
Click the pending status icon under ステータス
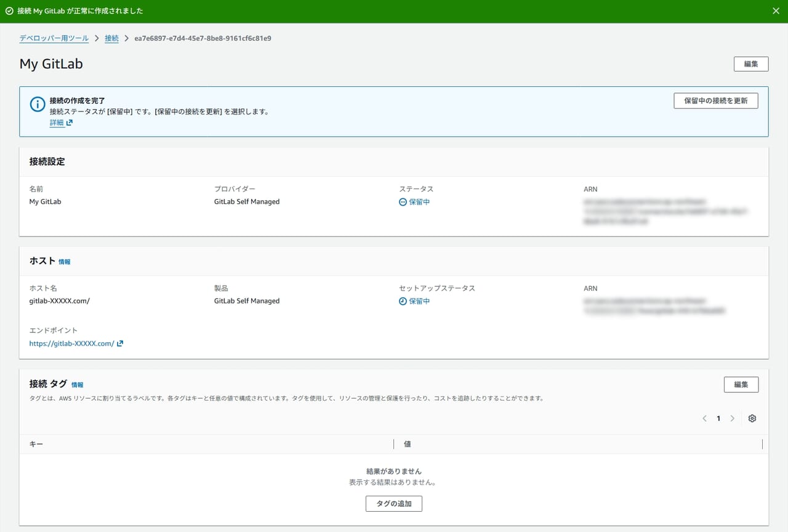click(403, 202)
